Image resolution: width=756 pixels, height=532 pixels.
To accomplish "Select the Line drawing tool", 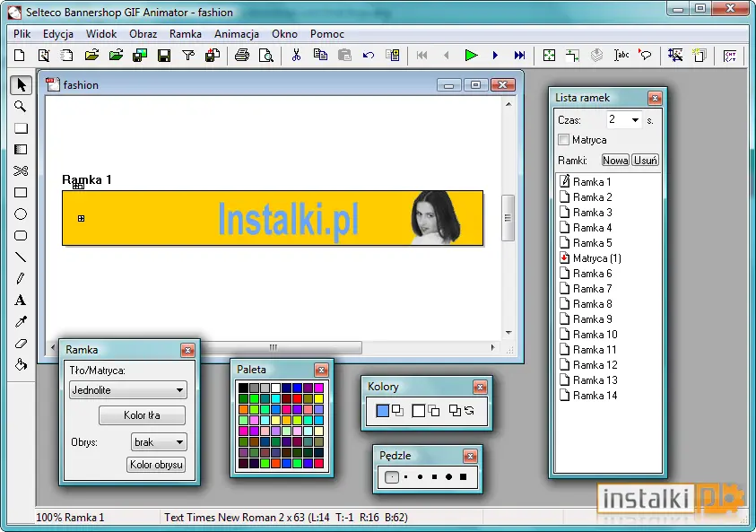I will click(x=21, y=257).
